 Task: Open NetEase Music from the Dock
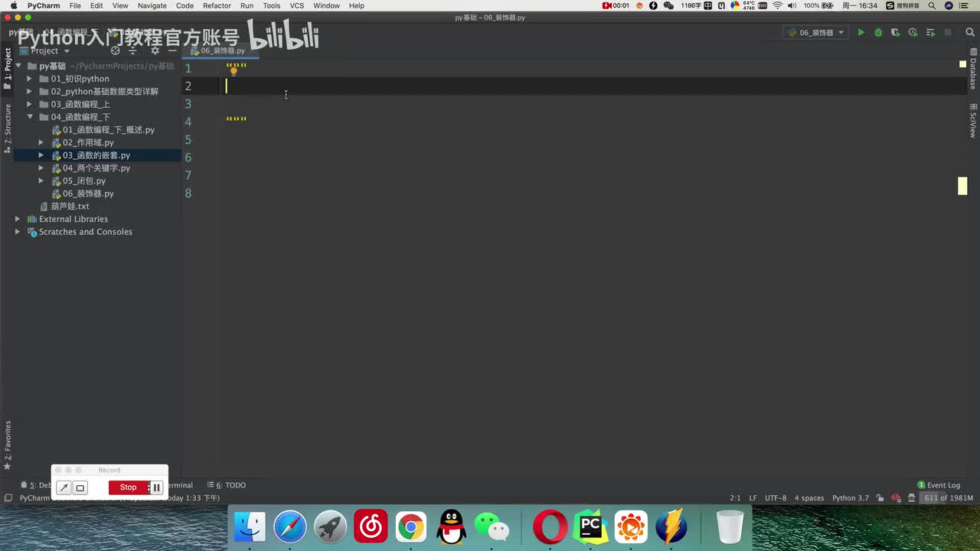pyautogui.click(x=371, y=527)
